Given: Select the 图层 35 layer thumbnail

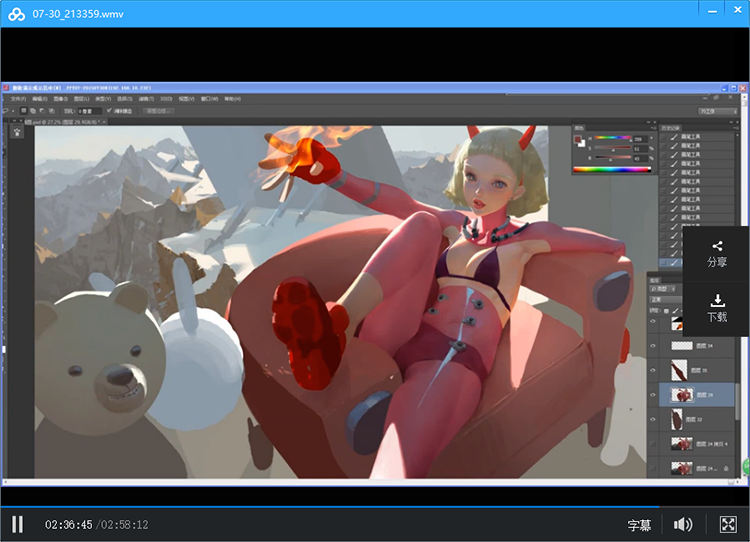Looking at the screenshot, I should [678, 369].
